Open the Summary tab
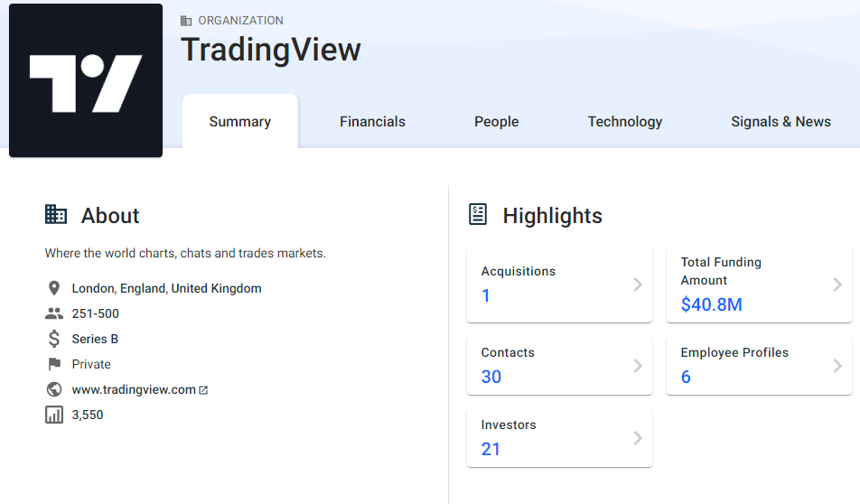The image size is (860, 504). pyautogui.click(x=240, y=121)
